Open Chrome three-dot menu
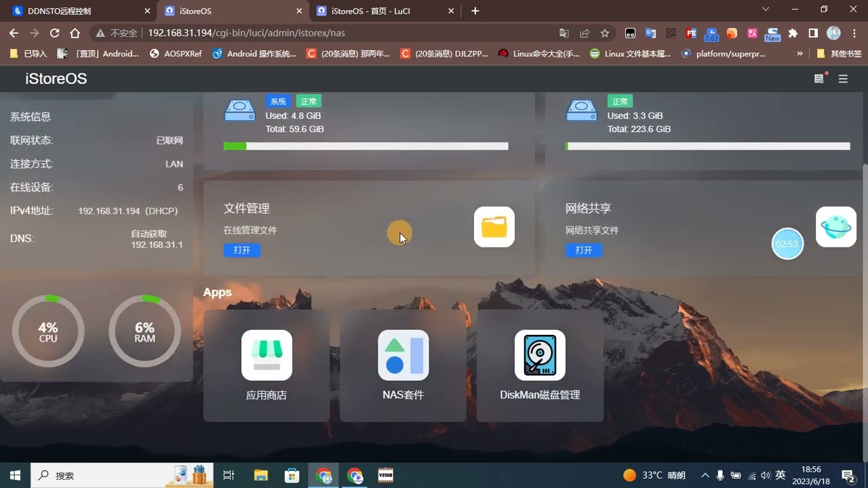The image size is (868, 488). pos(854,33)
